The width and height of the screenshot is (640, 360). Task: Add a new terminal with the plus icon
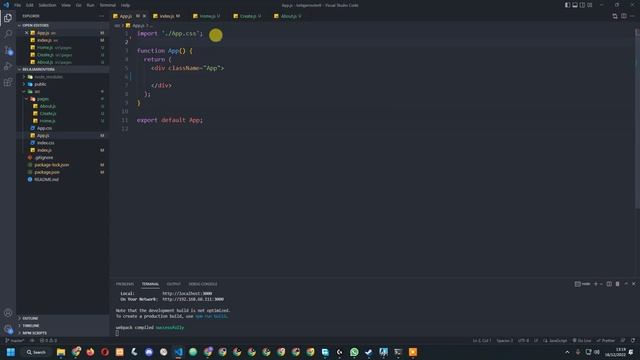tap(596, 284)
